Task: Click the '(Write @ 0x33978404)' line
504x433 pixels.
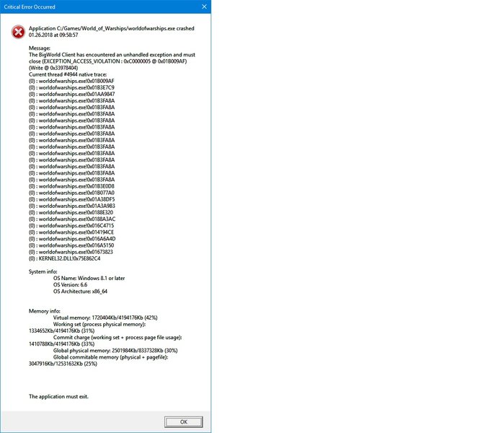Action: click(x=53, y=68)
